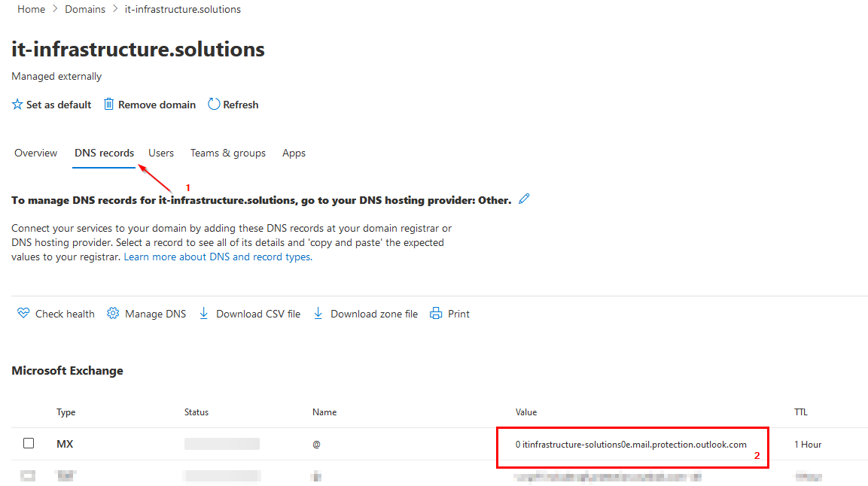Open Learn more about DNS and record types link
Screen dimensions: 868x486
tap(218, 257)
